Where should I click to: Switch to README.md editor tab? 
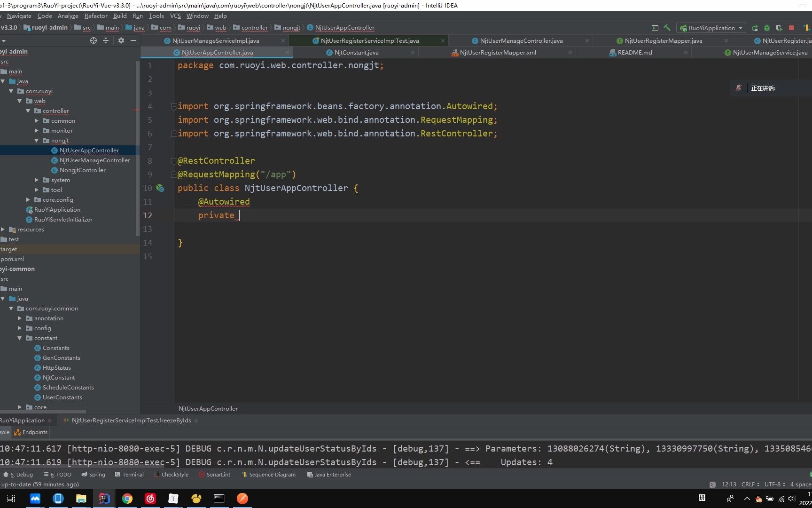634,53
